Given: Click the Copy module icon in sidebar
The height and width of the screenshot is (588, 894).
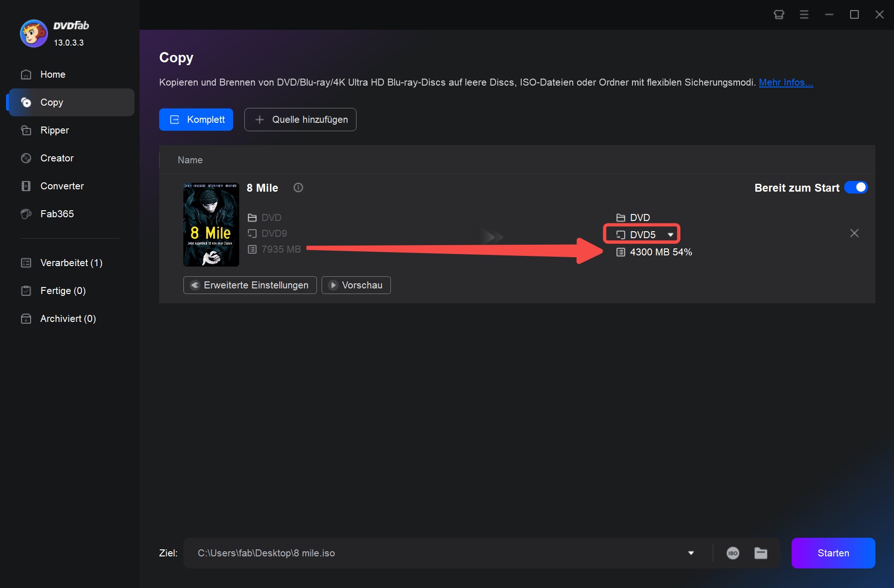Looking at the screenshot, I should pos(26,102).
